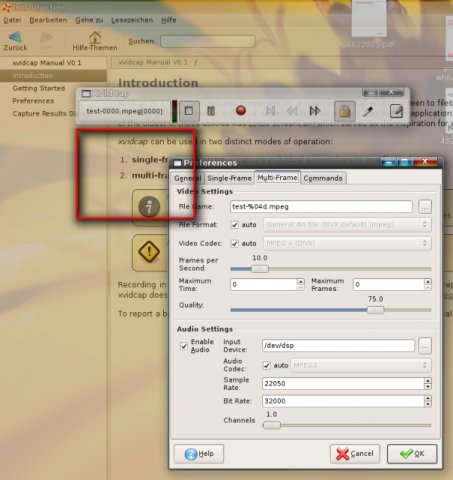Open the Bearbeiten menu
Image resolution: width=453 pixels, height=480 pixels.
point(48,20)
